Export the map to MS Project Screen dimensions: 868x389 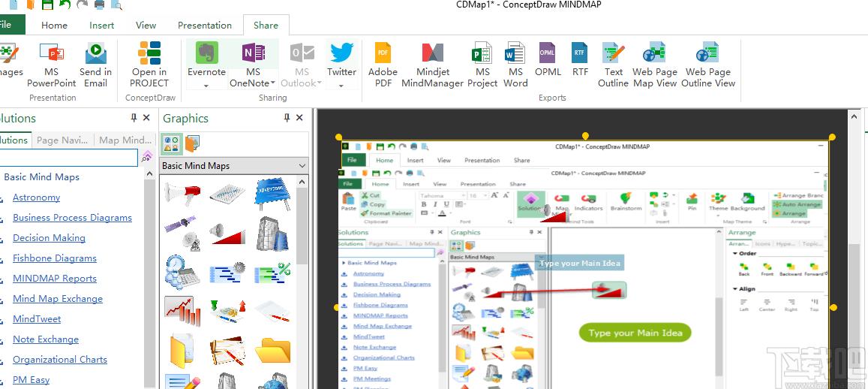[482, 65]
